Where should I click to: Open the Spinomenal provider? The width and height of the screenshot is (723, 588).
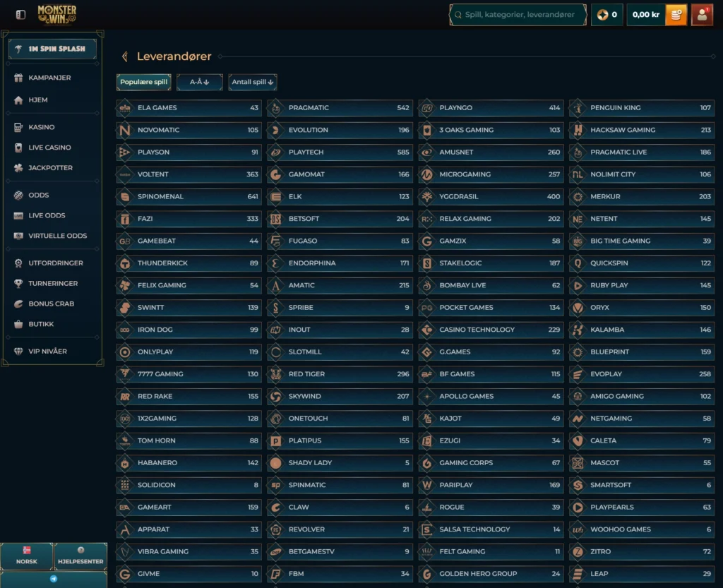click(x=189, y=197)
